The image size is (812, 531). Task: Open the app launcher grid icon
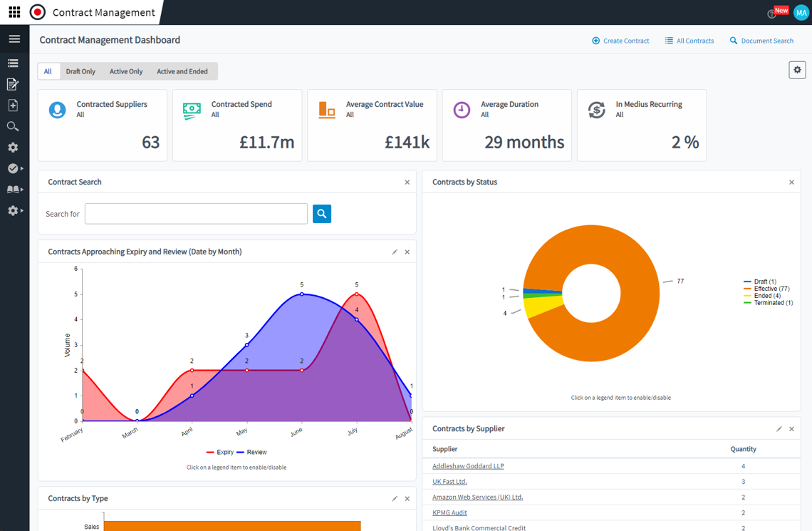pos(14,12)
